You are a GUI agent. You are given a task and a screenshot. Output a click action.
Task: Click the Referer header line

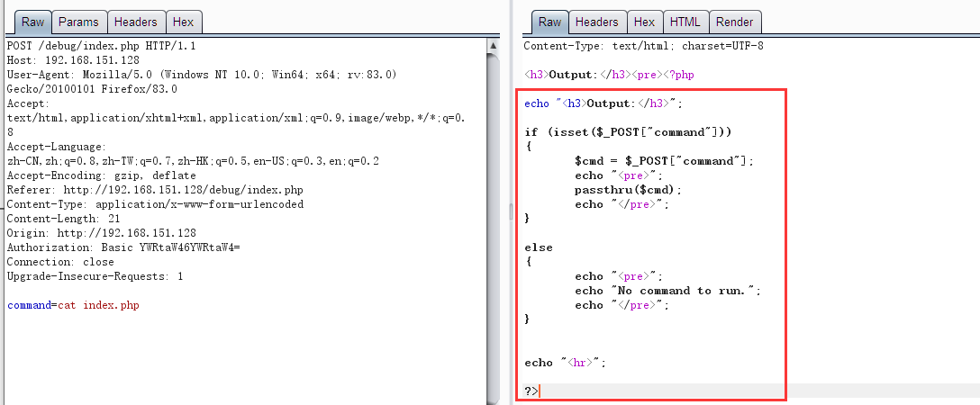(155, 190)
